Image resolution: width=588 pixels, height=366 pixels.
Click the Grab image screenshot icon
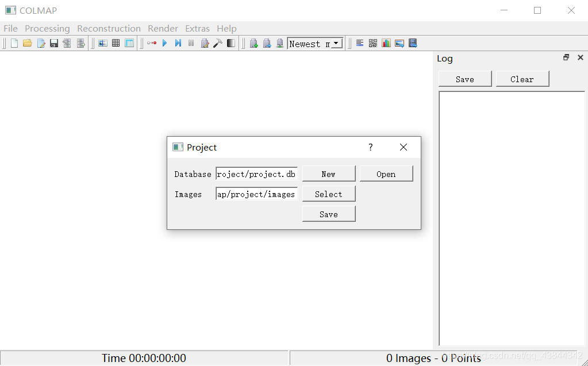tap(399, 43)
